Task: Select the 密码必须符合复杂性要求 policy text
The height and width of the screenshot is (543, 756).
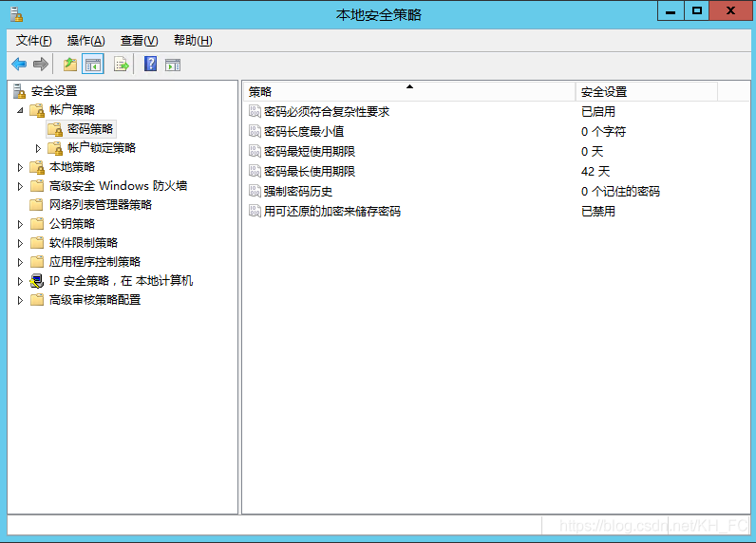Action: pyautogui.click(x=327, y=112)
